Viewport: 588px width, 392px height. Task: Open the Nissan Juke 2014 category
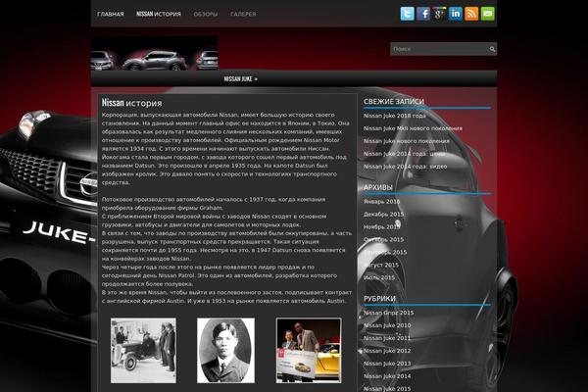tap(387, 376)
